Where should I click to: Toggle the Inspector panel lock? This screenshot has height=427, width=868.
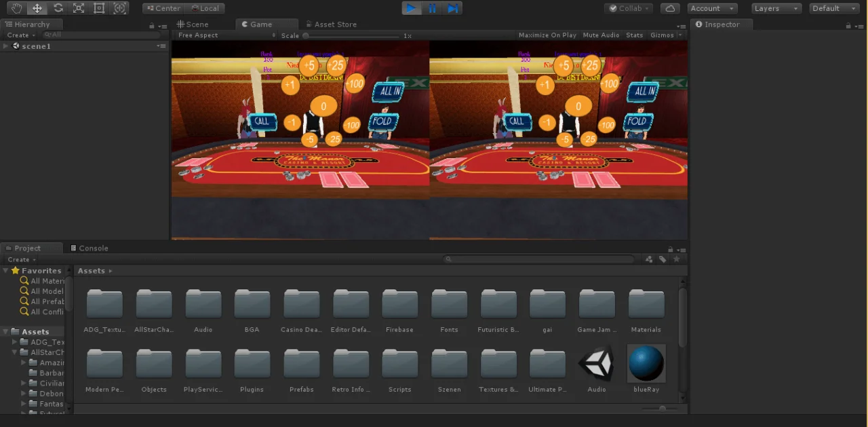(x=848, y=25)
